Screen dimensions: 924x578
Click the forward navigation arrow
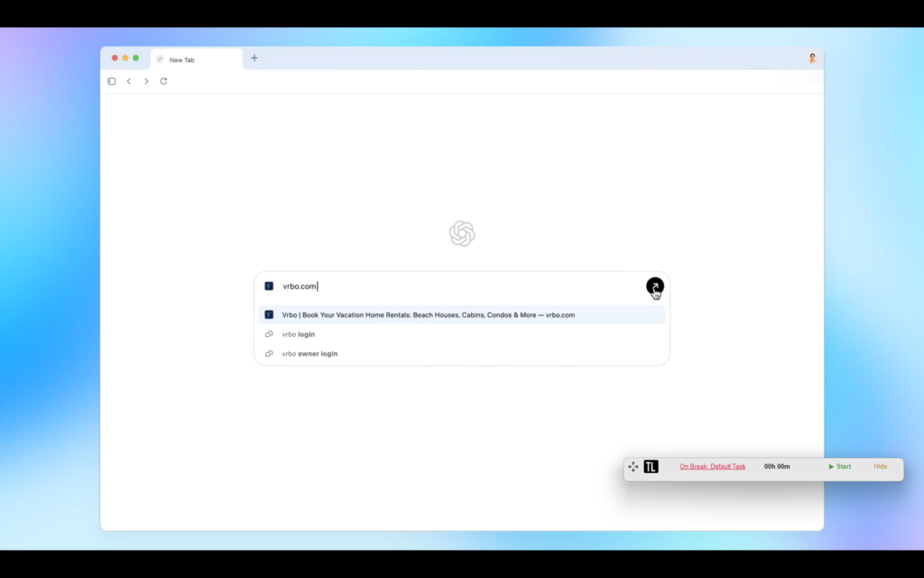146,80
